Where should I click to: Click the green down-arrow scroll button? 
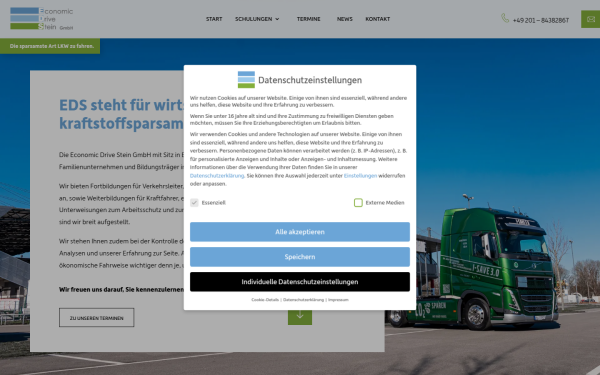[x=300, y=316]
